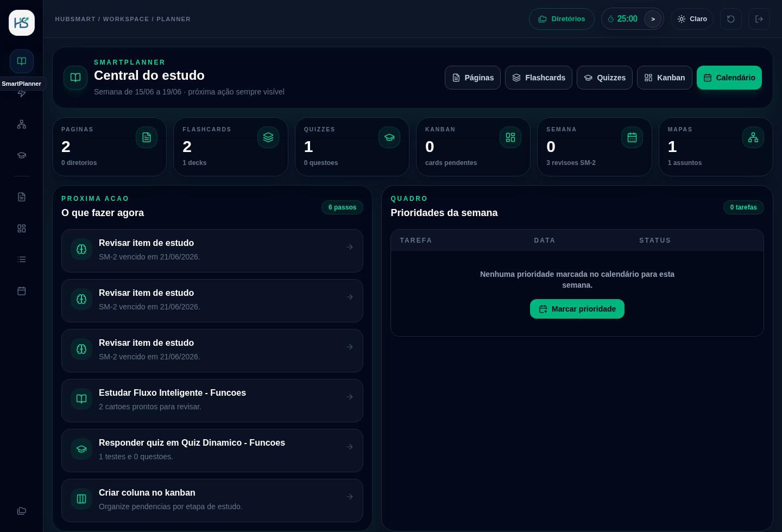Open 'Responder quiz em Quiz Dinamico' arrow
782x532 pixels.
350,447
